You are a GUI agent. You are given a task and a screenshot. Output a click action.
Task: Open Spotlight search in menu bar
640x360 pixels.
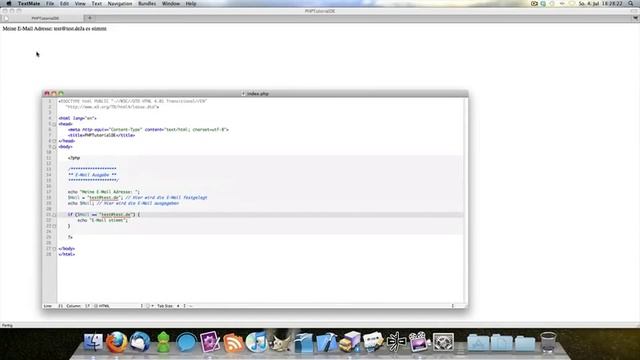pyautogui.click(x=631, y=3)
